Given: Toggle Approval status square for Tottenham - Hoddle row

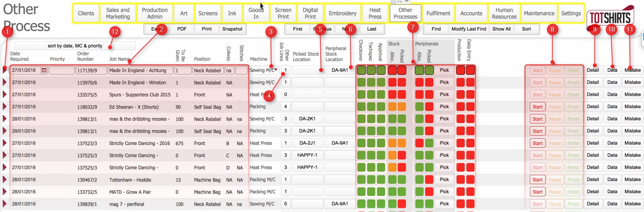Looking at the screenshot, I should (380, 179).
